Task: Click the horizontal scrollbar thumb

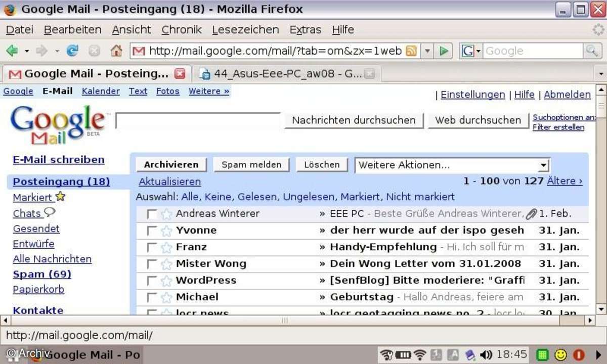Action: (285, 321)
